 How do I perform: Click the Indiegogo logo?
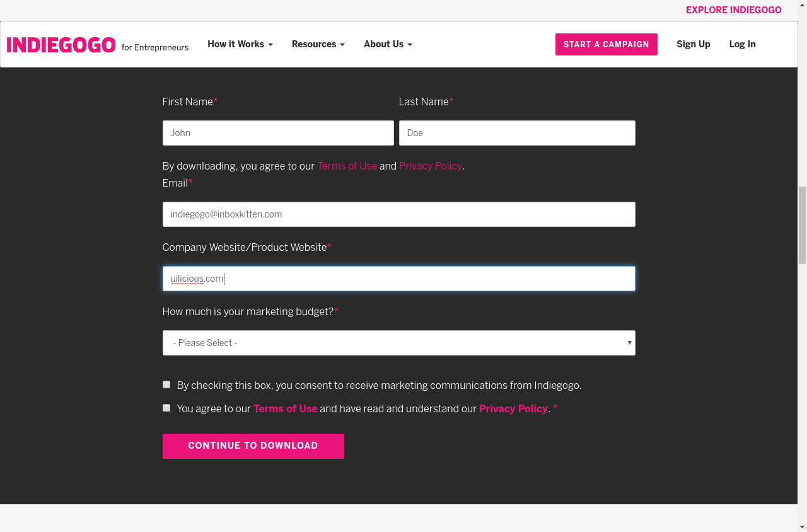tap(61, 45)
